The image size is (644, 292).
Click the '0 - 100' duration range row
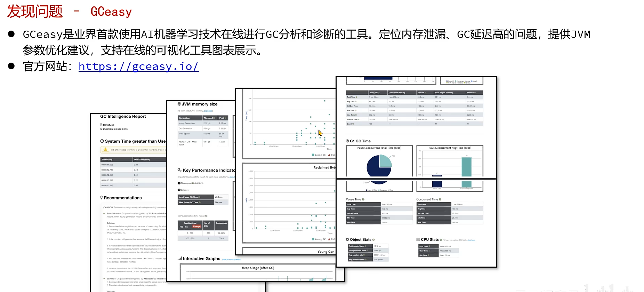pyautogui.click(x=203, y=233)
